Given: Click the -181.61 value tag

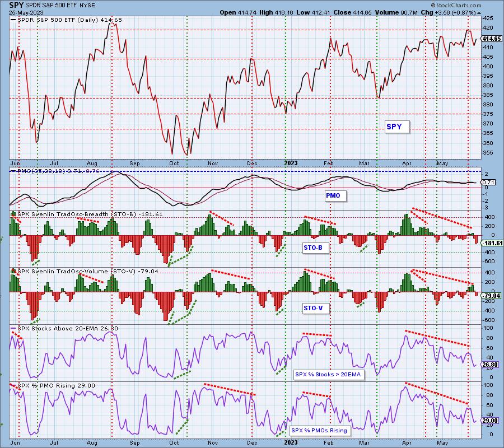Looking at the screenshot, I should coord(492,243).
